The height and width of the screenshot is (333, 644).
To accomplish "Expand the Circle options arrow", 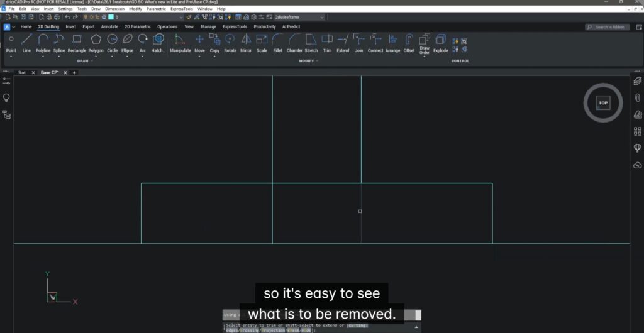I will [112, 56].
